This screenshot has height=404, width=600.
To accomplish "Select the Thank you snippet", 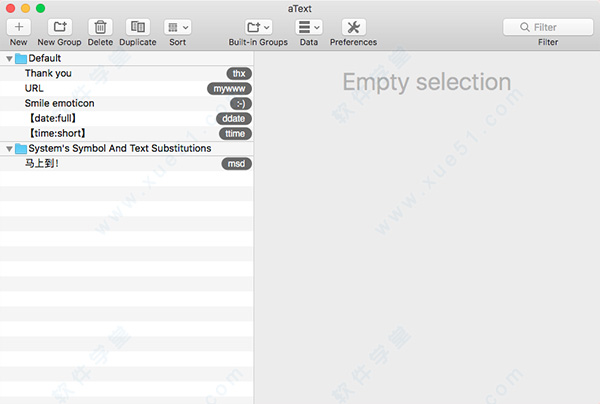I will (126, 73).
